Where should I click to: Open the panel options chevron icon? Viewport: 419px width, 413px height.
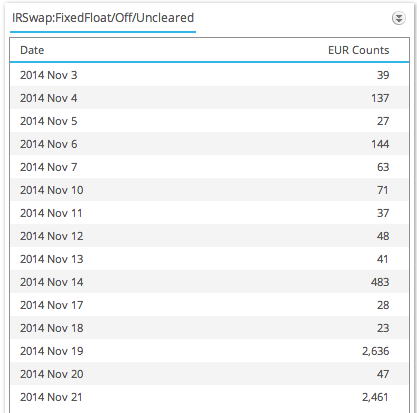tap(399, 18)
